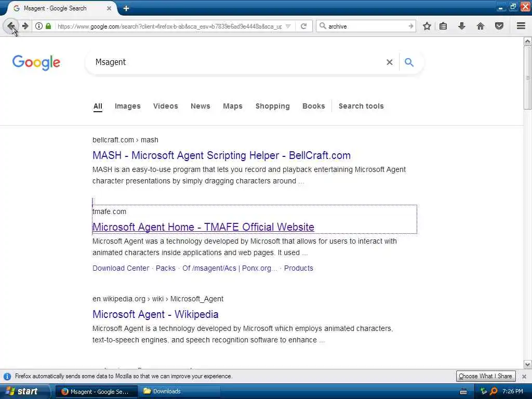Click the green padlock security icon
Screen dimensions: 532x399
click(x=48, y=26)
